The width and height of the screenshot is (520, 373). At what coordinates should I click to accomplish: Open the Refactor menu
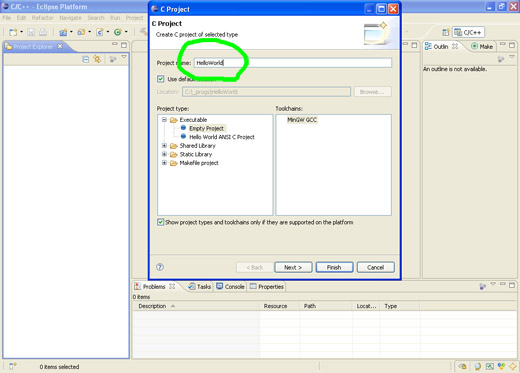(x=42, y=18)
